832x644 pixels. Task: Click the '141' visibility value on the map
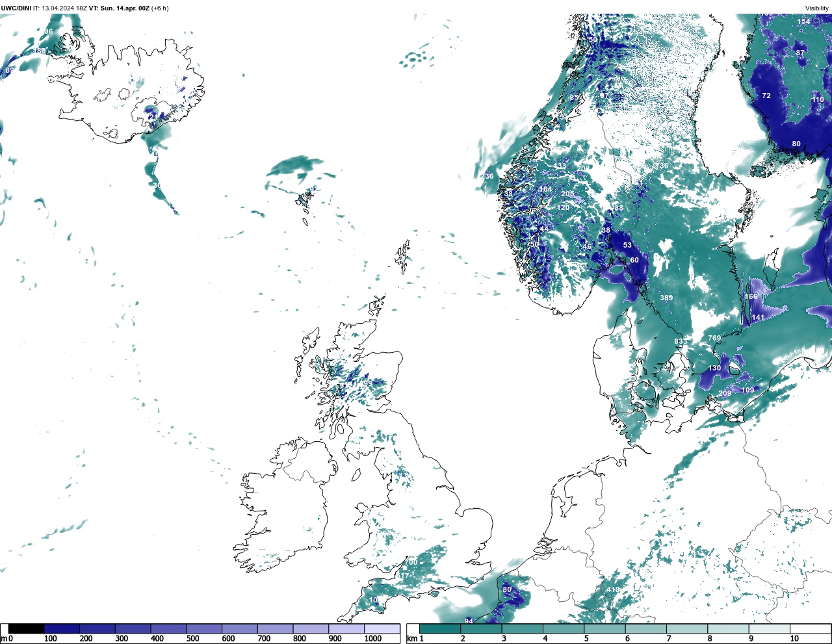coord(758,318)
